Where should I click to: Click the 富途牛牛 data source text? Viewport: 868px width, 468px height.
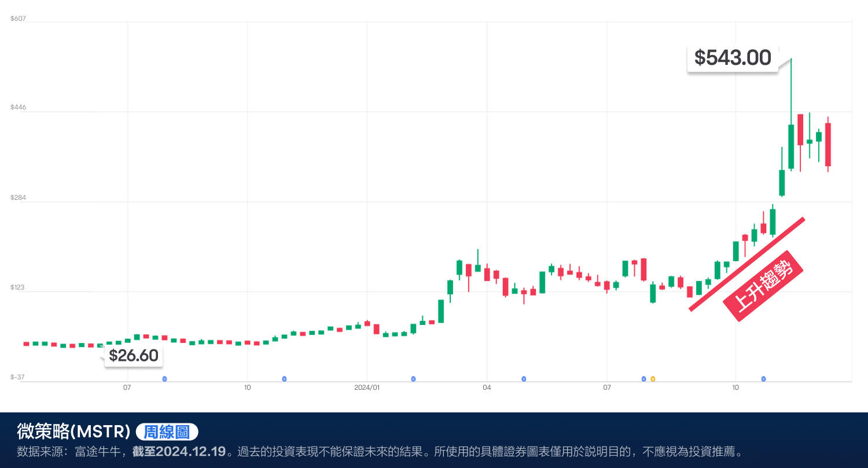click(x=96, y=450)
